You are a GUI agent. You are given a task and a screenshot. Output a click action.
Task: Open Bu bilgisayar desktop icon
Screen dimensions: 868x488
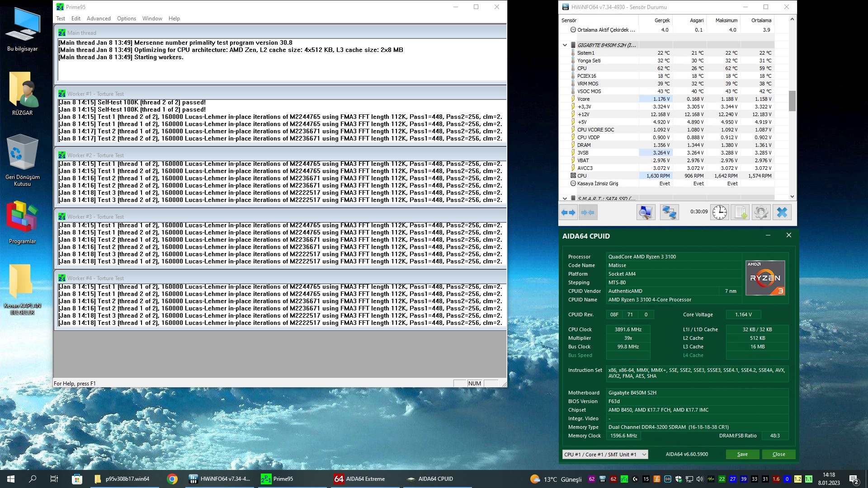[23, 30]
